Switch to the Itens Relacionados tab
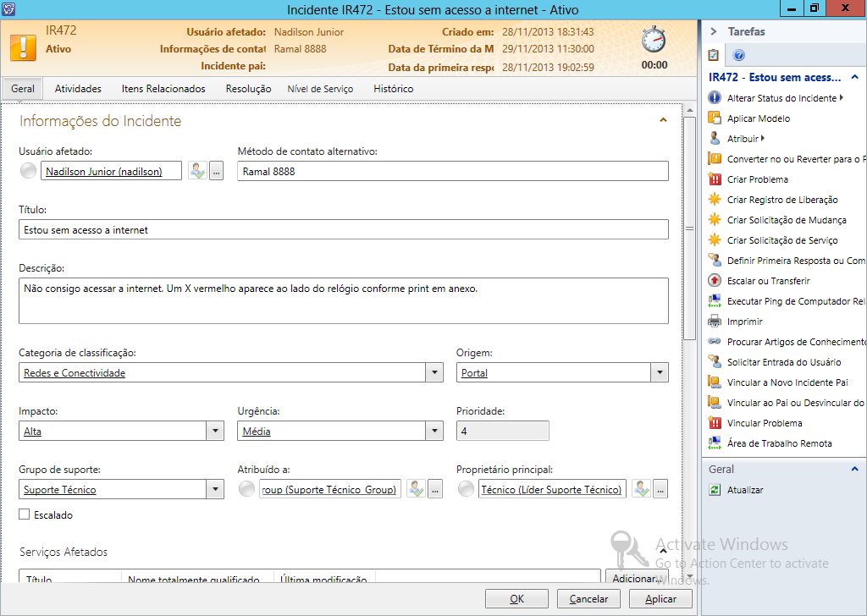The height and width of the screenshot is (616, 867). pos(163,88)
